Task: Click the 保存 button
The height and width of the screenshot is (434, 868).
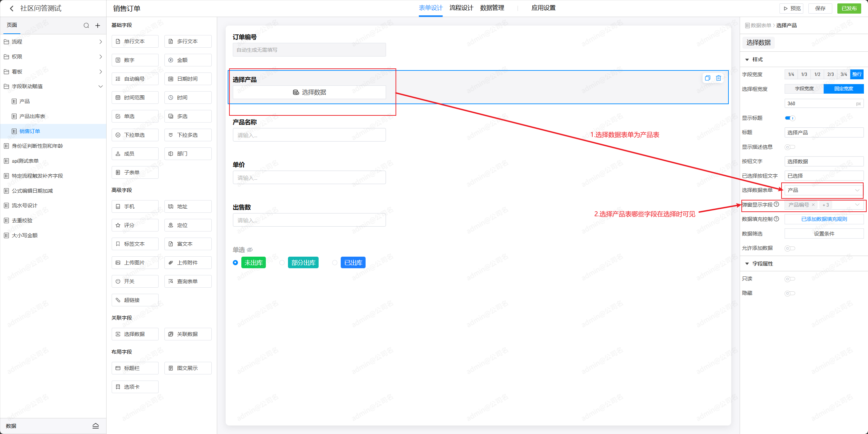Action: [x=820, y=9]
